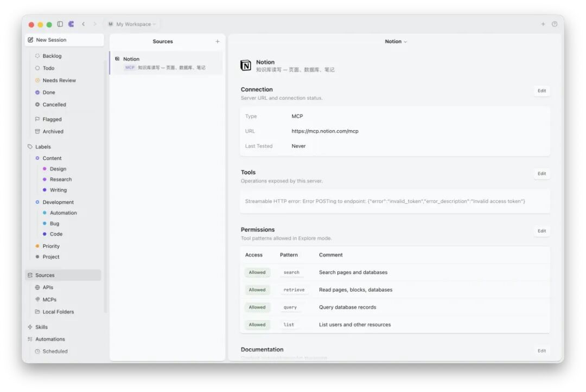
Task: Filter by the Bug label
Action: coord(55,223)
